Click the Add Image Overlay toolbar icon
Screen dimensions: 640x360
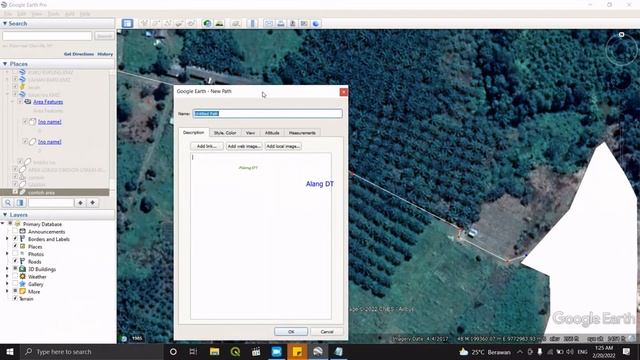click(179, 23)
